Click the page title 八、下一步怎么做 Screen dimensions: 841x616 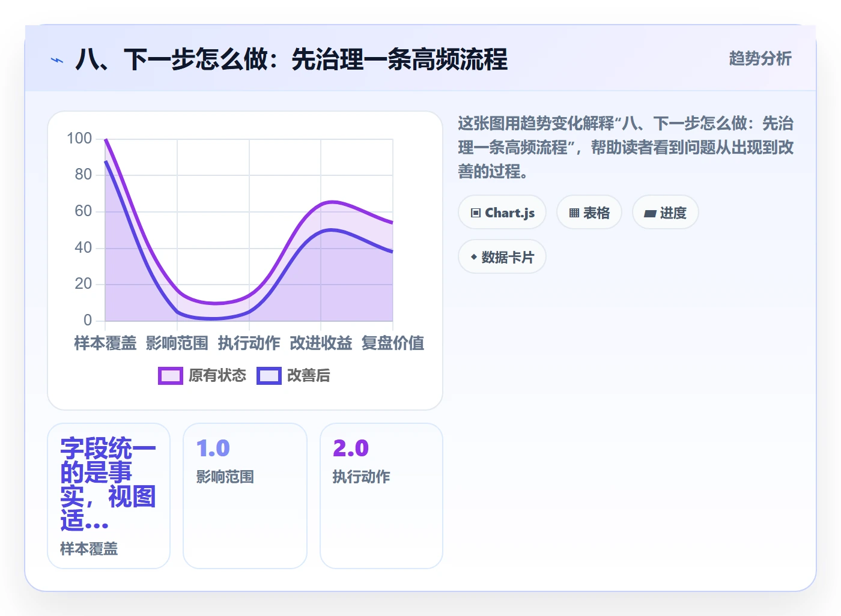coord(291,60)
